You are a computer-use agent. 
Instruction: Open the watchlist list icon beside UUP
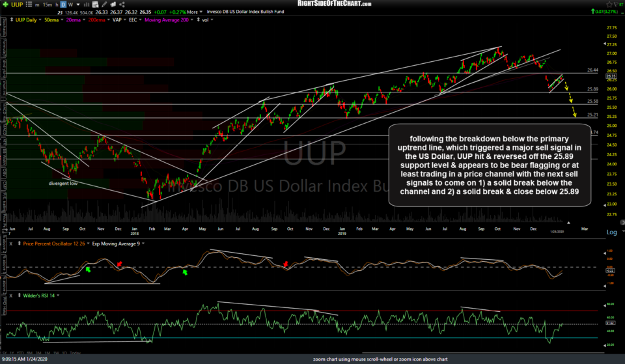click(x=29, y=5)
